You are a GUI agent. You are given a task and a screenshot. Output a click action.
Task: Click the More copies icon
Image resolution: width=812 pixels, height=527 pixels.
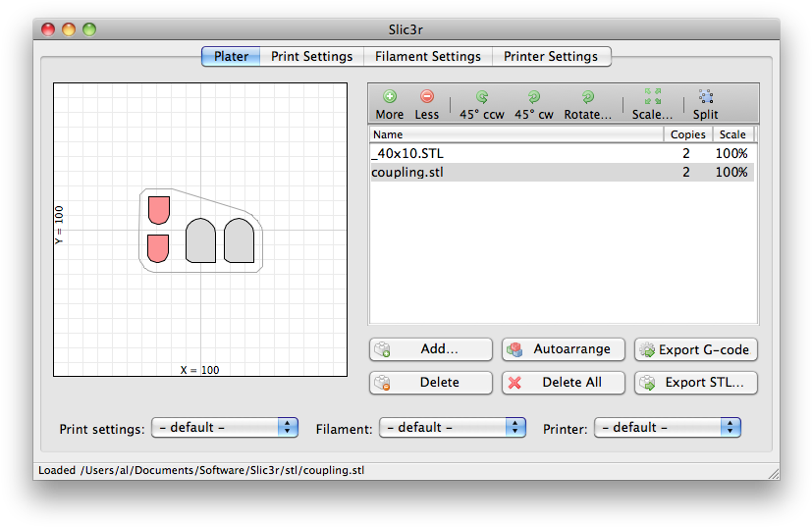(389, 97)
